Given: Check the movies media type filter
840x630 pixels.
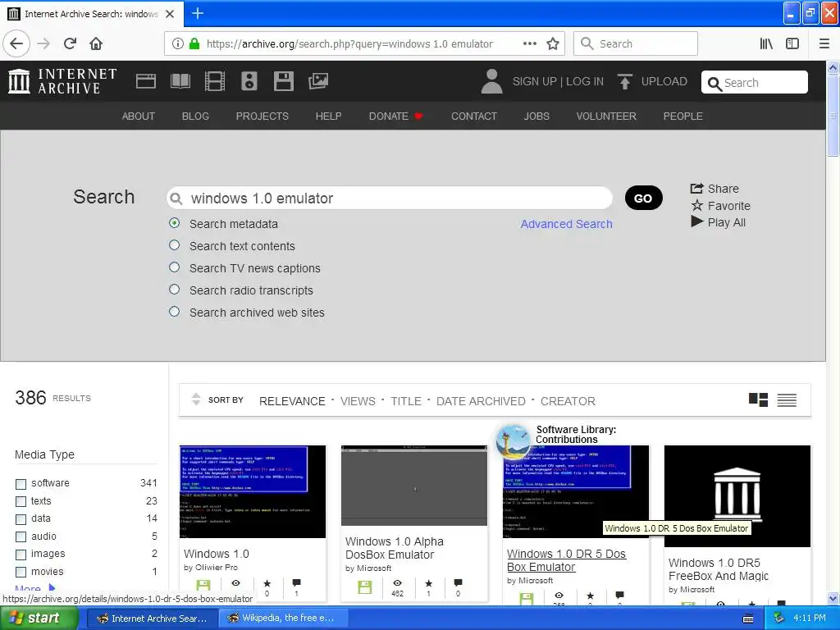Looking at the screenshot, I should pos(21,572).
